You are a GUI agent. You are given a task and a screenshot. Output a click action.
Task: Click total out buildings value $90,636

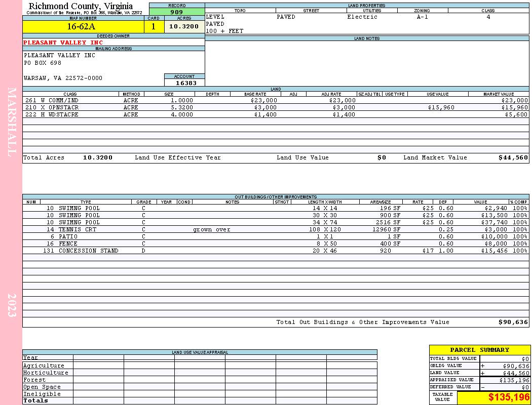click(513, 322)
